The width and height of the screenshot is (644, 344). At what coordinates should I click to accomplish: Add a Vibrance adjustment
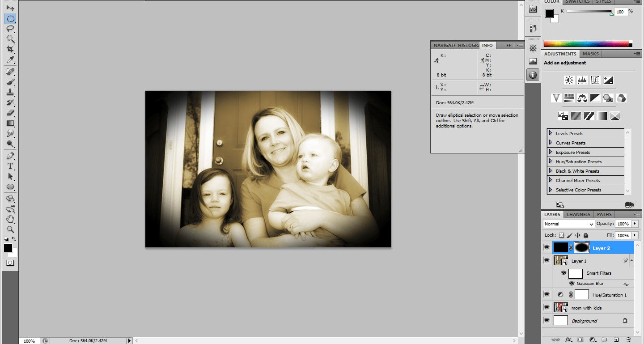pyautogui.click(x=556, y=98)
